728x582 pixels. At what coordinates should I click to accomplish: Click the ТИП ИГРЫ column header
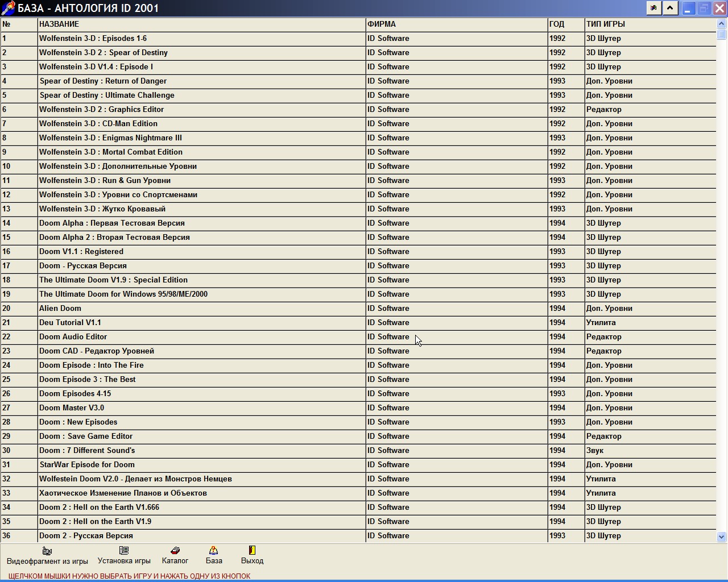point(651,24)
